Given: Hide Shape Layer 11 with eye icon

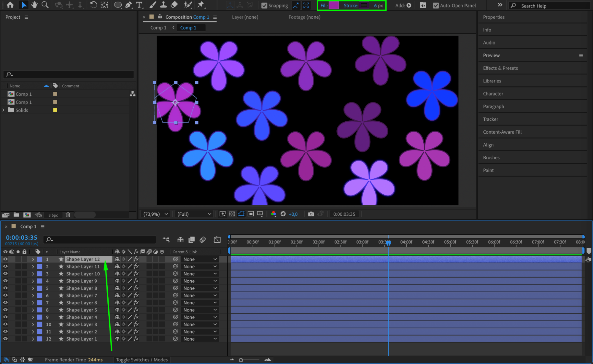Looking at the screenshot, I should (5, 266).
